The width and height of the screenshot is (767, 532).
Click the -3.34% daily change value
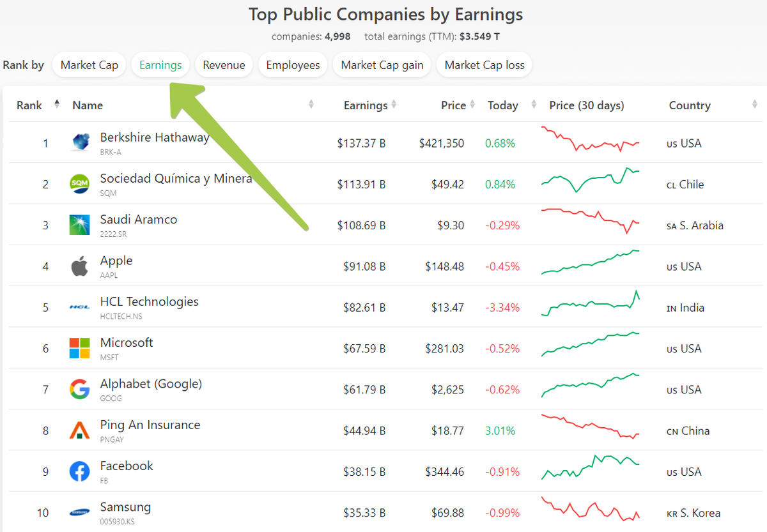[502, 307]
